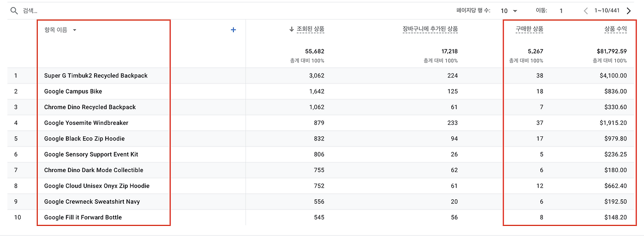This screenshot has width=644, height=236.
Task: Sort by 장바구니에 추가된 상품 column
Action: (x=430, y=30)
